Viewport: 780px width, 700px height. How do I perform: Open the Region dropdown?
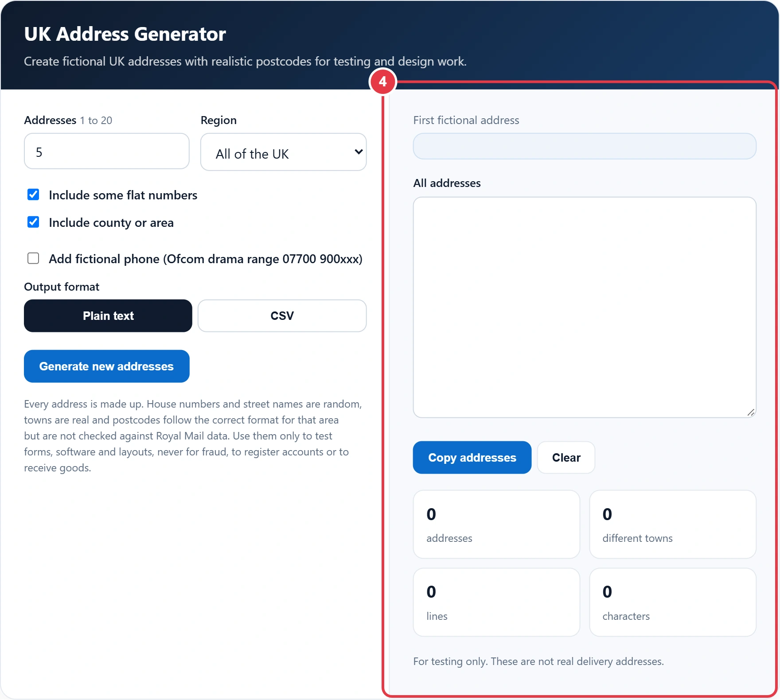(x=284, y=152)
